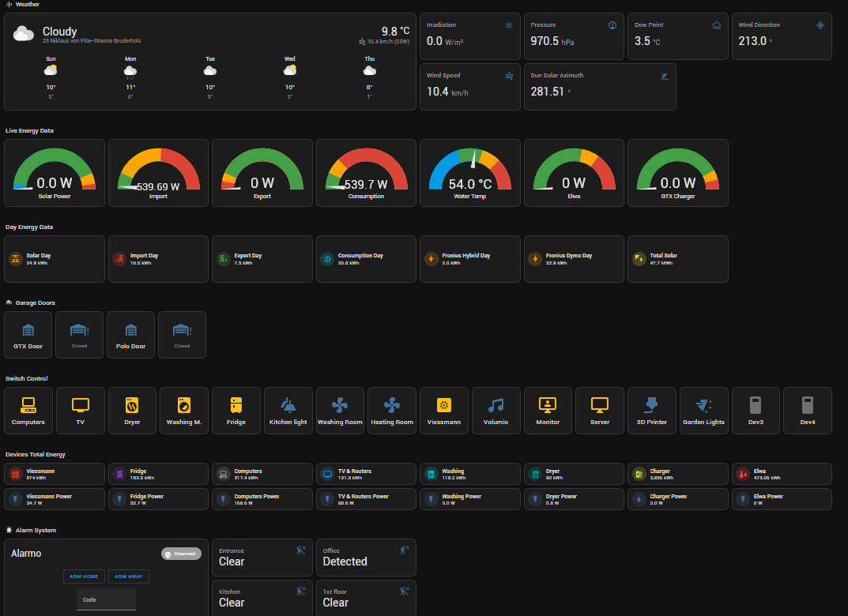Click the Closed status card after Polo Door

click(183, 335)
